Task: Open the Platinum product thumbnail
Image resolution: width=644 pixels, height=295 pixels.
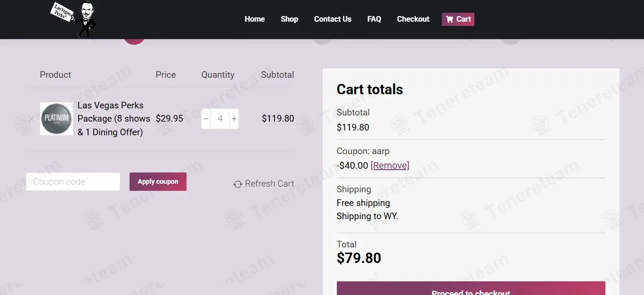Action: (x=57, y=119)
